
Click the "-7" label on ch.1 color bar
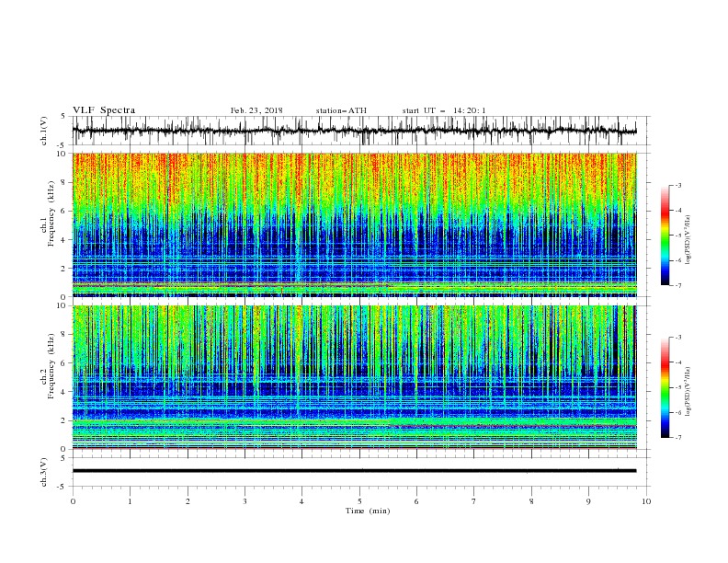point(677,285)
